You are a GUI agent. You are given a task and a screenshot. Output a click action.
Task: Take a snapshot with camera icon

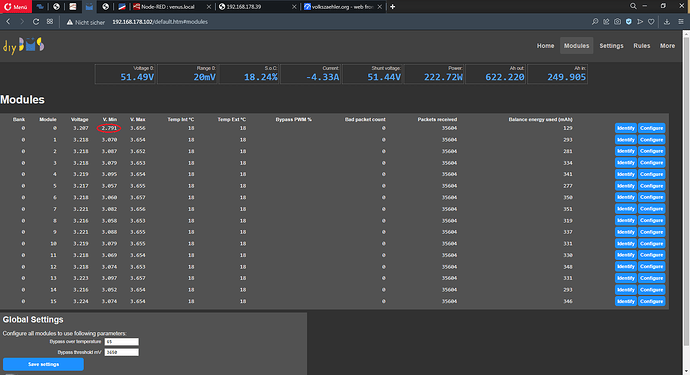pos(617,22)
